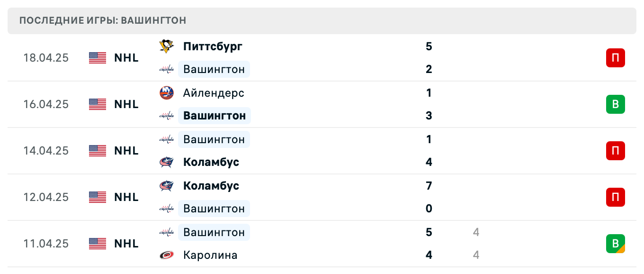Select the NHL label beside 14.04.25

coord(126,151)
